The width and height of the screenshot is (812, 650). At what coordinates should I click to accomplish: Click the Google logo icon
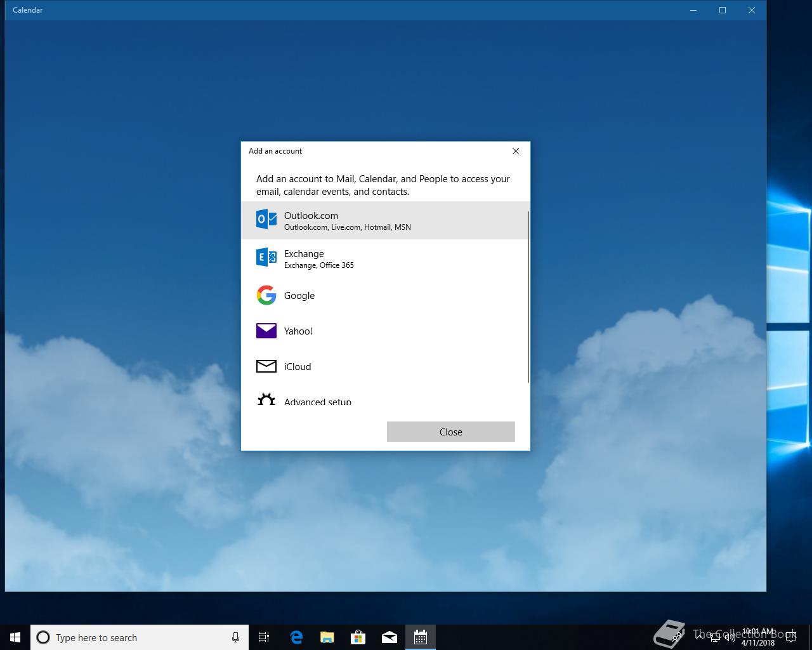(266, 295)
